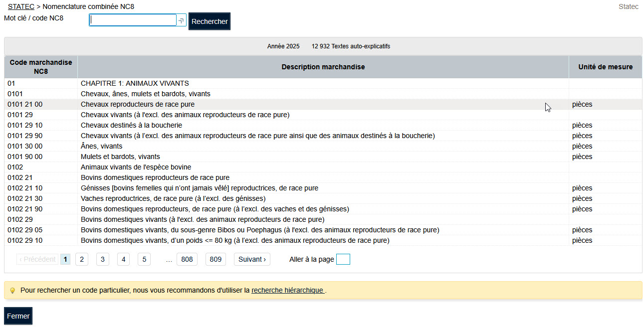Select the code 0101 cell

[41, 94]
